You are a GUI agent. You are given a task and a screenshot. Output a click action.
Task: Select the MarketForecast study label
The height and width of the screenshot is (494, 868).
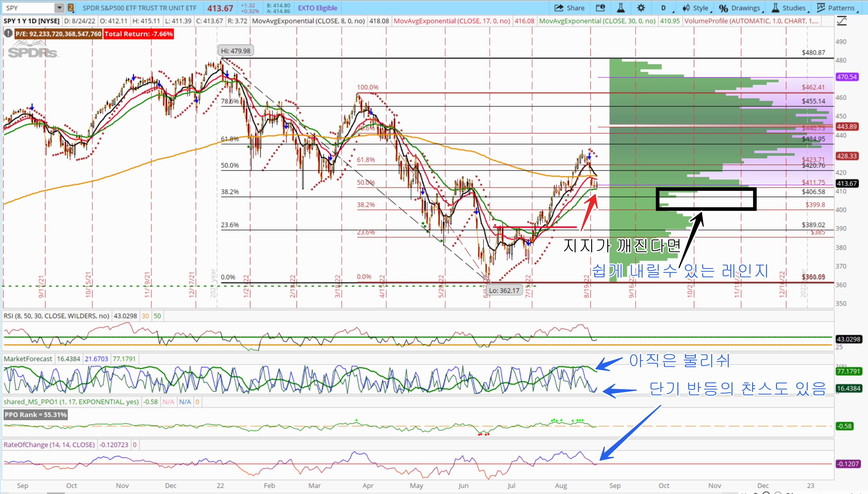pos(28,359)
